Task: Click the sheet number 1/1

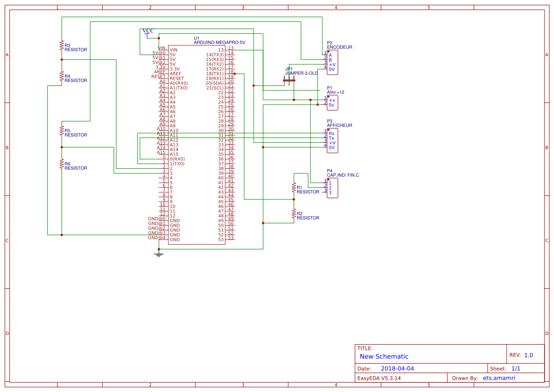Action: coord(516,369)
